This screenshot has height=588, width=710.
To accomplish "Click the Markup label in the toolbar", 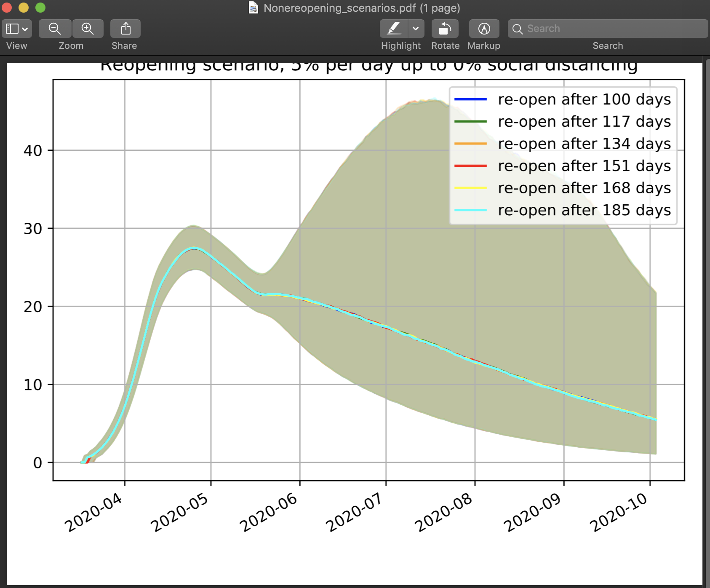I will click(x=483, y=45).
